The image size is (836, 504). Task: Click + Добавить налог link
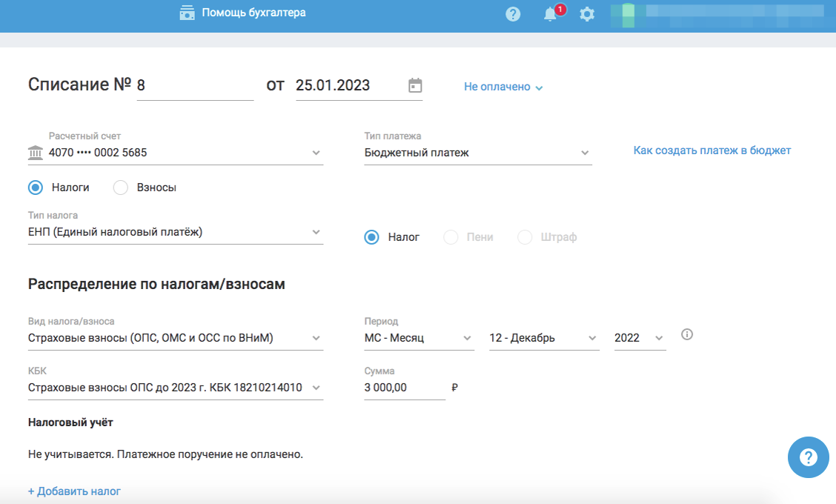[x=74, y=491]
